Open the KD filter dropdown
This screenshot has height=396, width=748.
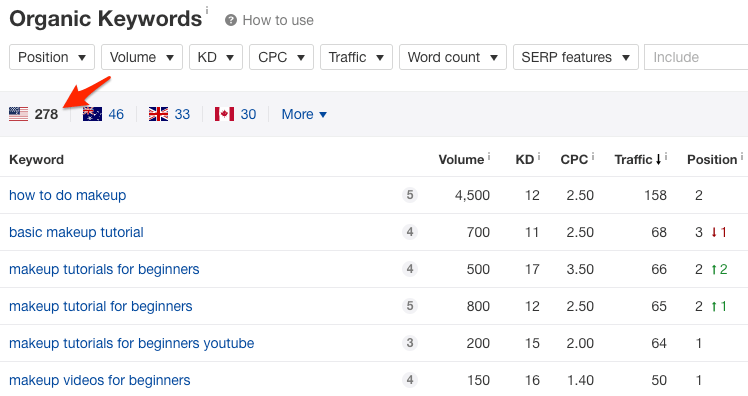[216, 57]
